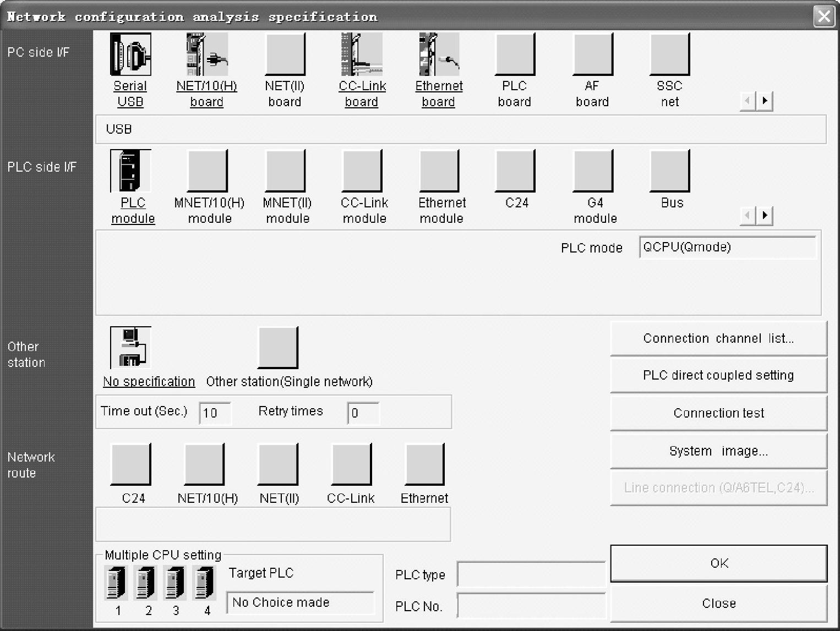Pick the NET(II) board icon
This screenshot has width=840, height=631.
click(x=285, y=54)
